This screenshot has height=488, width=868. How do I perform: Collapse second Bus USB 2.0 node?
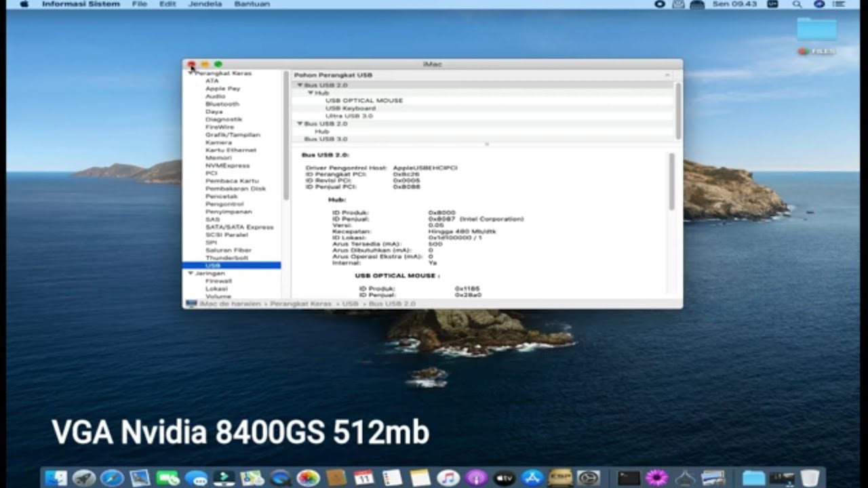pos(300,124)
